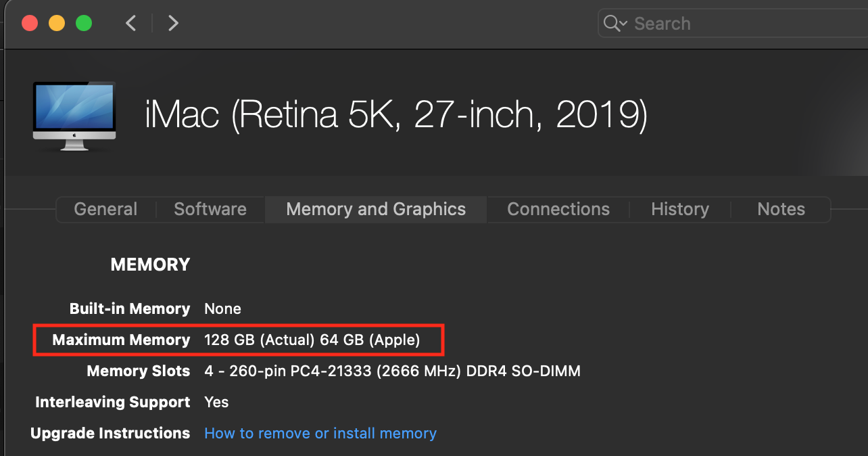
Task: Click the 260-pin DDR4 SO-DIMM slots value
Action: point(392,371)
